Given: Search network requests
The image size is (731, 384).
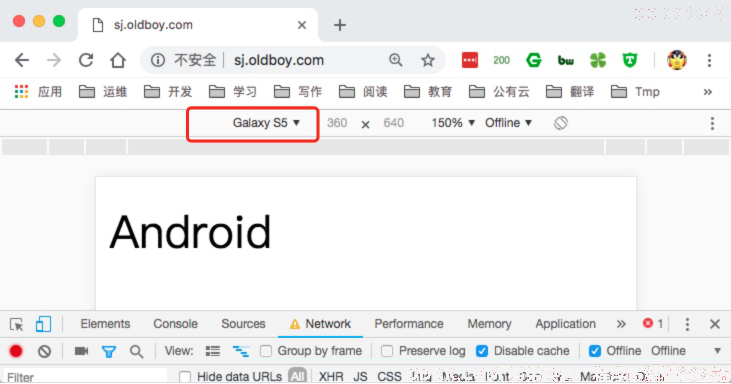Looking at the screenshot, I should click(137, 351).
